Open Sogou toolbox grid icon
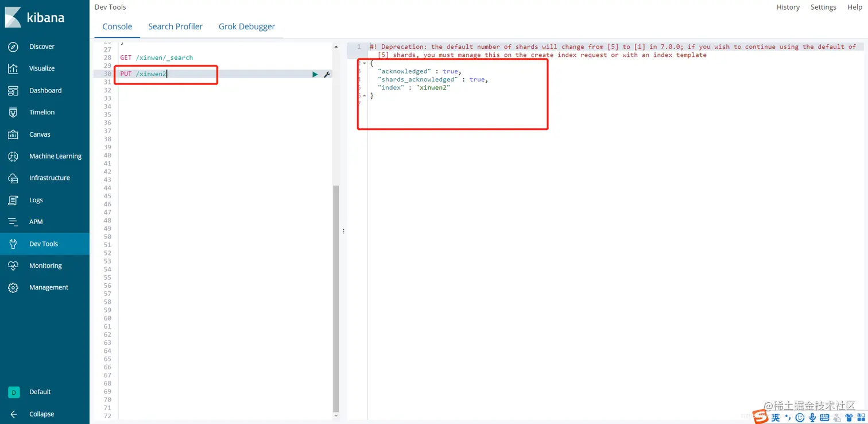 861,418
